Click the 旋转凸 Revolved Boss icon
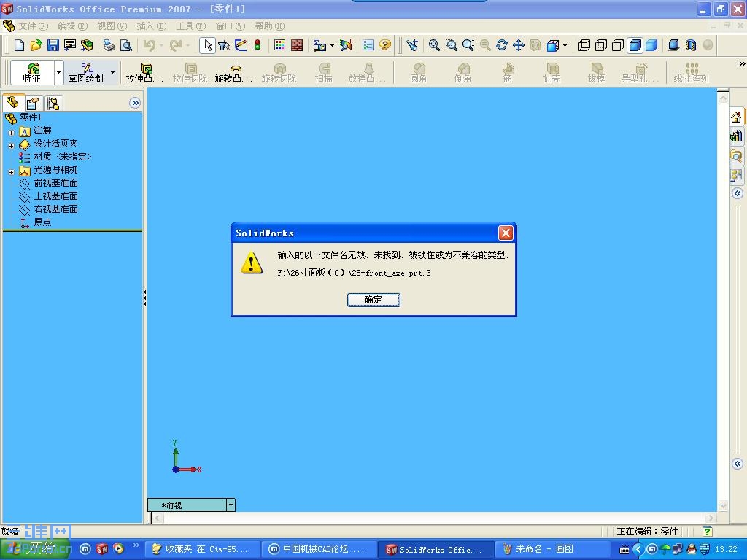747x560 pixels. click(x=233, y=72)
